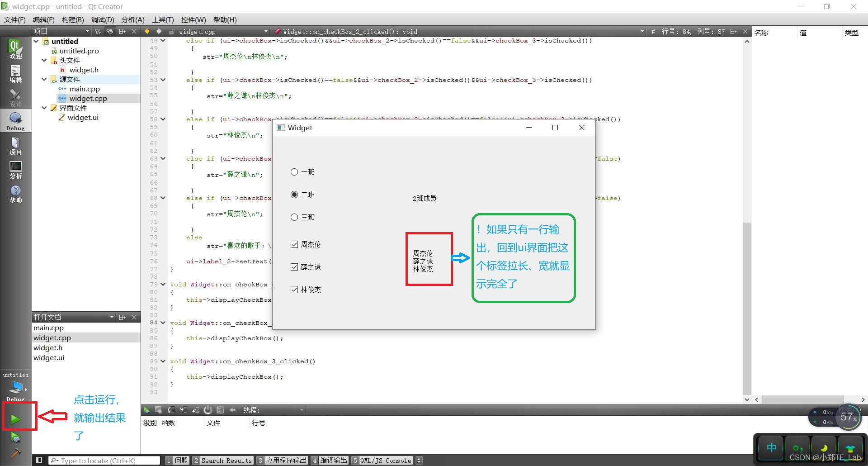Open the 工具(T) menu

162,19
